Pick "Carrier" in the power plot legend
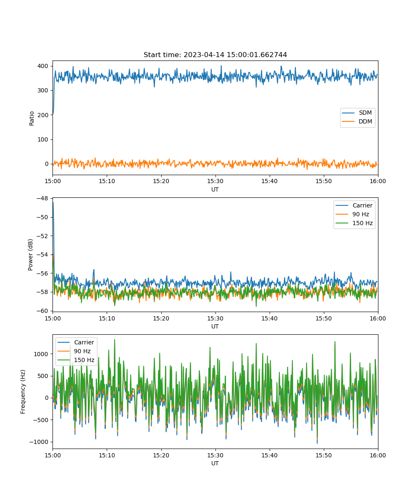Viewport: 420px width, 504px height. pos(362,205)
